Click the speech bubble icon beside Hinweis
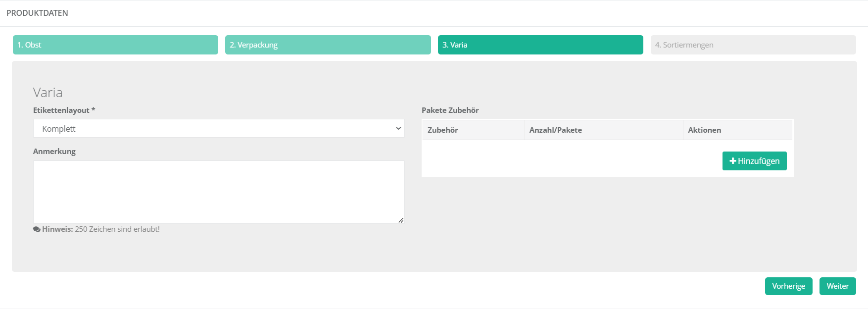Image resolution: width=868 pixels, height=309 pixels. [x=37, y=229]
